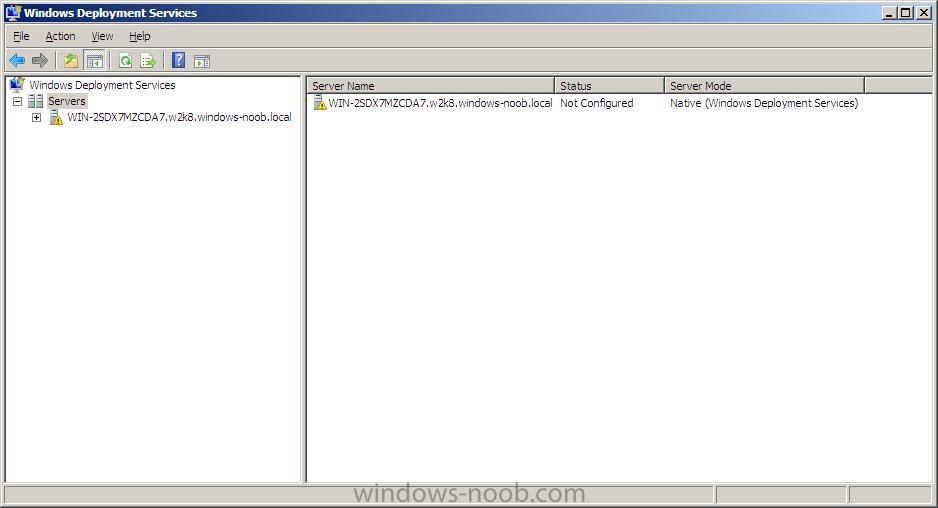Click the warning server icon in list row

320,103
